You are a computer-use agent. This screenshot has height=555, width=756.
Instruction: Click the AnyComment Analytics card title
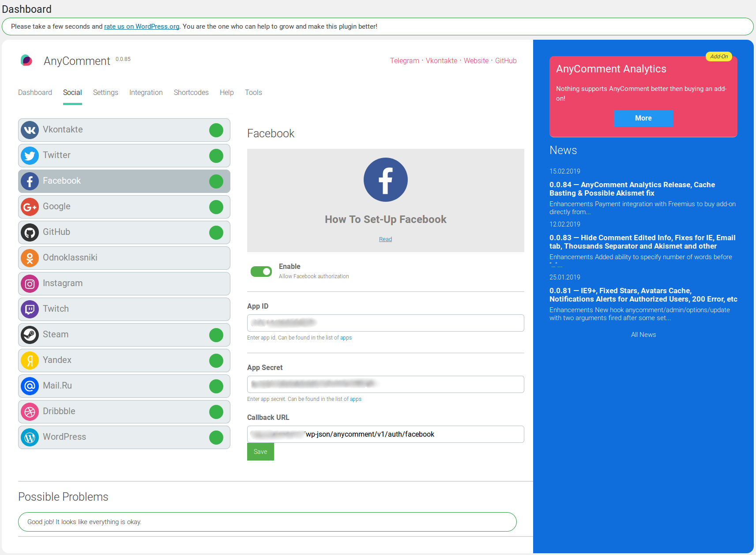coord(611,69)
